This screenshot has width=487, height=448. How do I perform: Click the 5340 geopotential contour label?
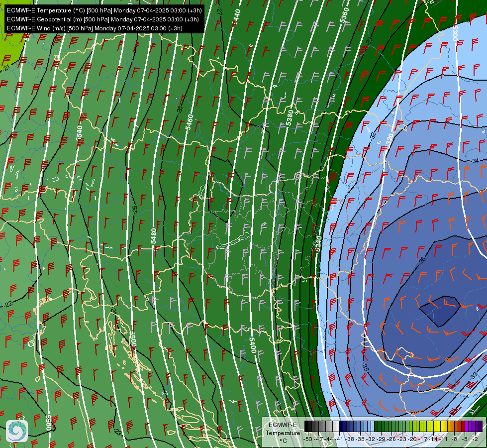tap(319, 244)
